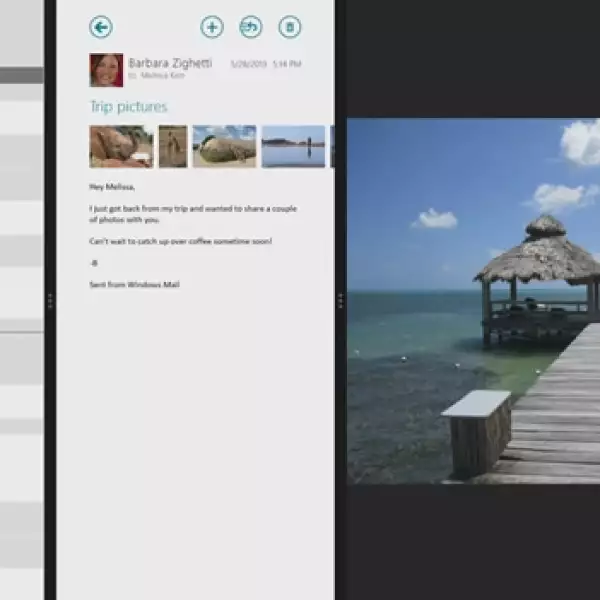Open the narrow second photo thumbnail
Image resolution: width=600 pixels, height=600 pixels.
coord(173,146)
